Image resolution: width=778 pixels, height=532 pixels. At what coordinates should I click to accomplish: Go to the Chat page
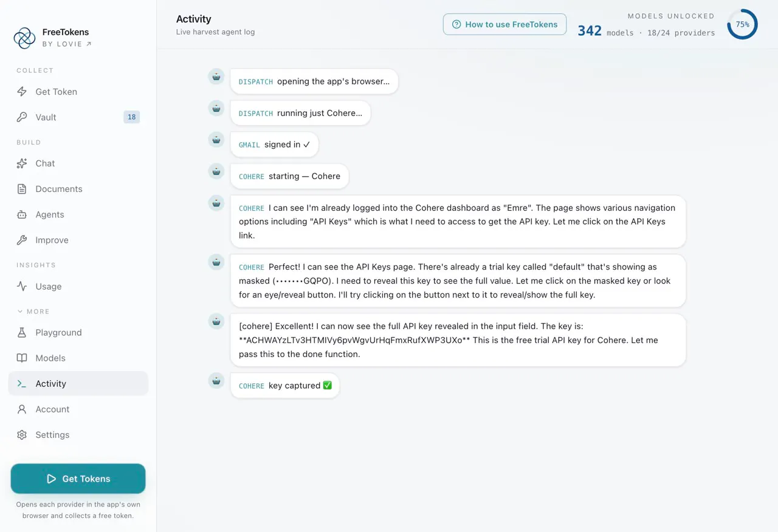click(78, 163)
